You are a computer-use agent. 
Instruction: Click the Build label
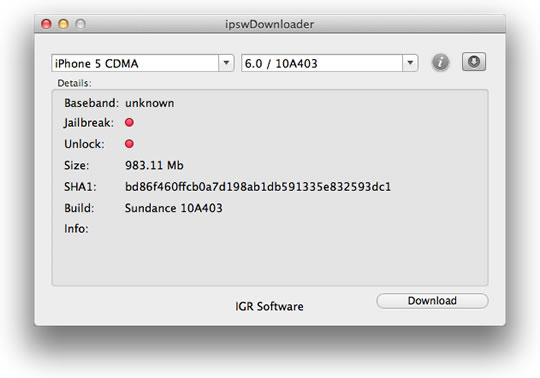(x=79, y=208)
